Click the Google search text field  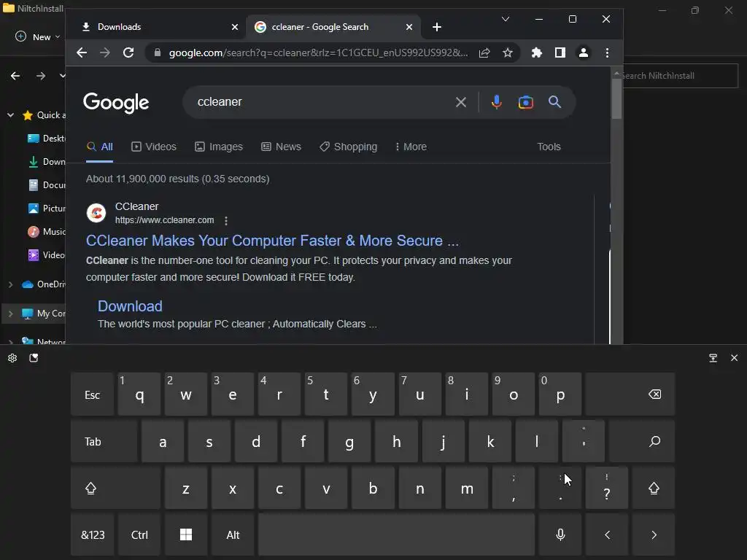(x=322, y=102)
